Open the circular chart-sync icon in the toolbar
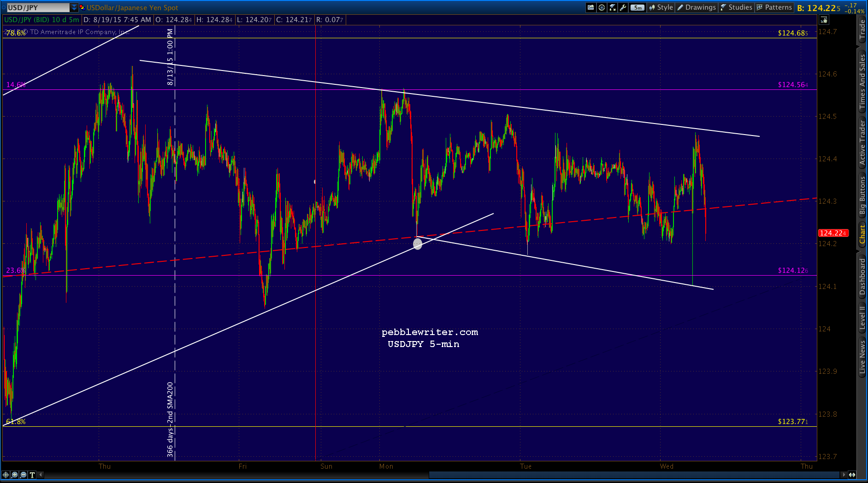The height and width of the screenshot is (483, 868). tap(602, 7)
